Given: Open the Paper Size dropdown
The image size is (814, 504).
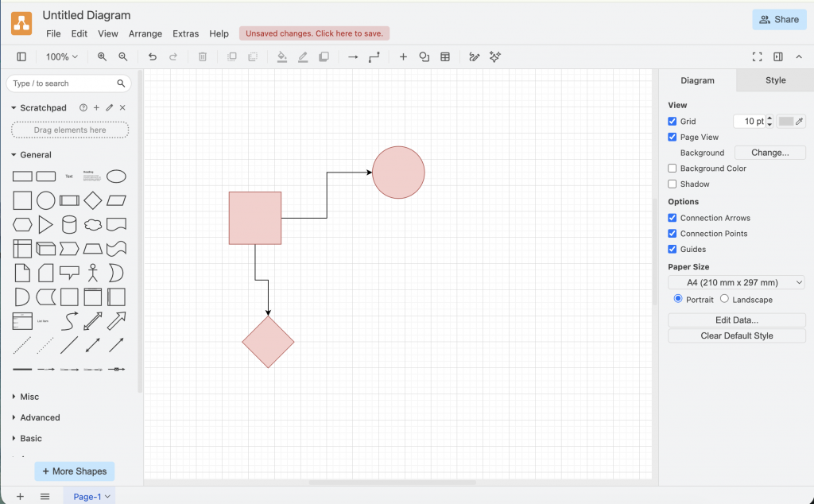Looking at the screenshot, I should point(736,282).
